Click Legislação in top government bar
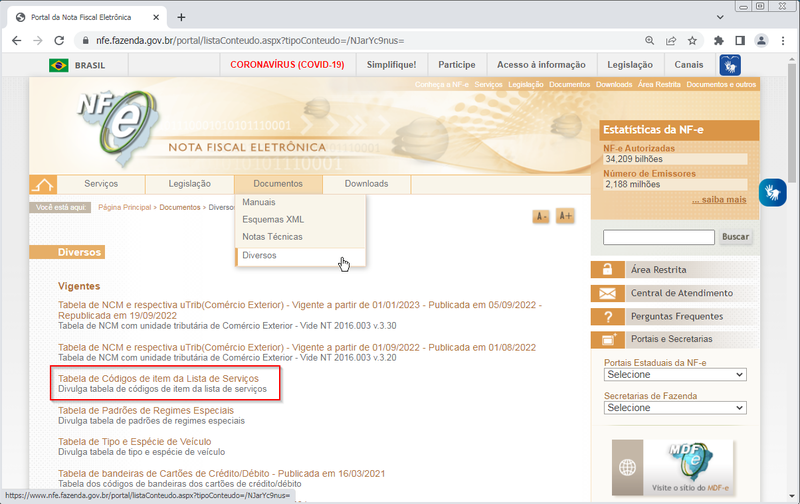Viewport: 800px width, 504px height. point(630,65)
